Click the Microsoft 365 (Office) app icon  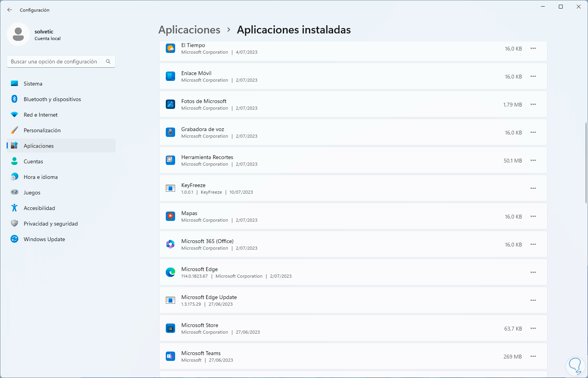[x=170, y=244]
